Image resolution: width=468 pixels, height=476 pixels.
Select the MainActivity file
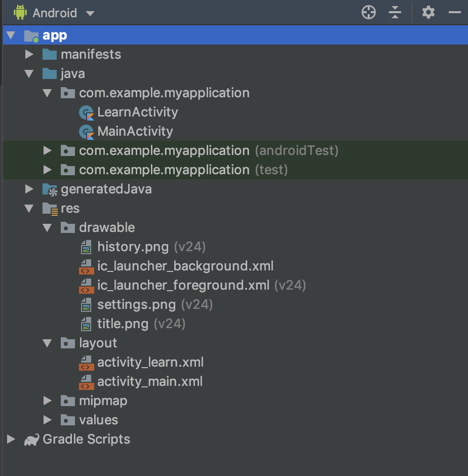point(135,132)
